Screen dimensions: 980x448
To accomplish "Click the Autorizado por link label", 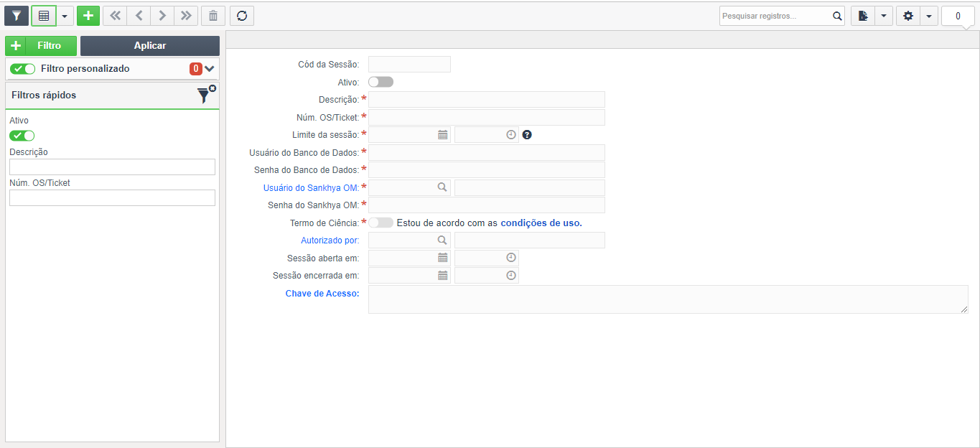I will tap(330, 240).
